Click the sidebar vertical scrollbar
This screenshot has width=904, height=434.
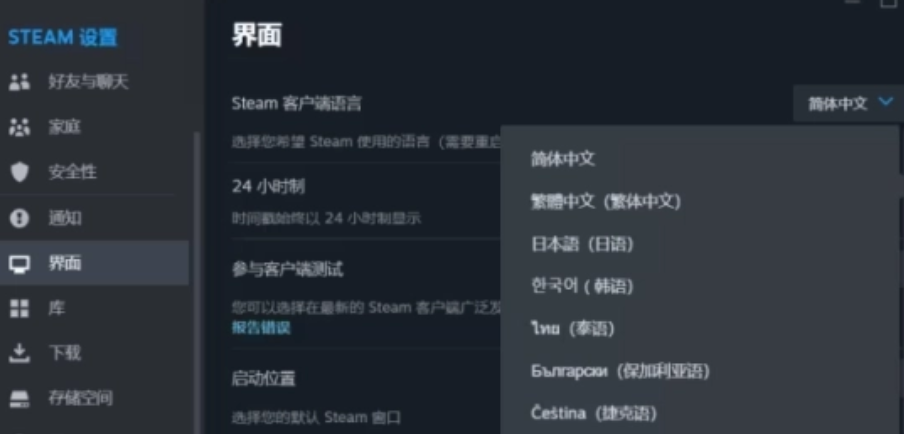[197, 282]
